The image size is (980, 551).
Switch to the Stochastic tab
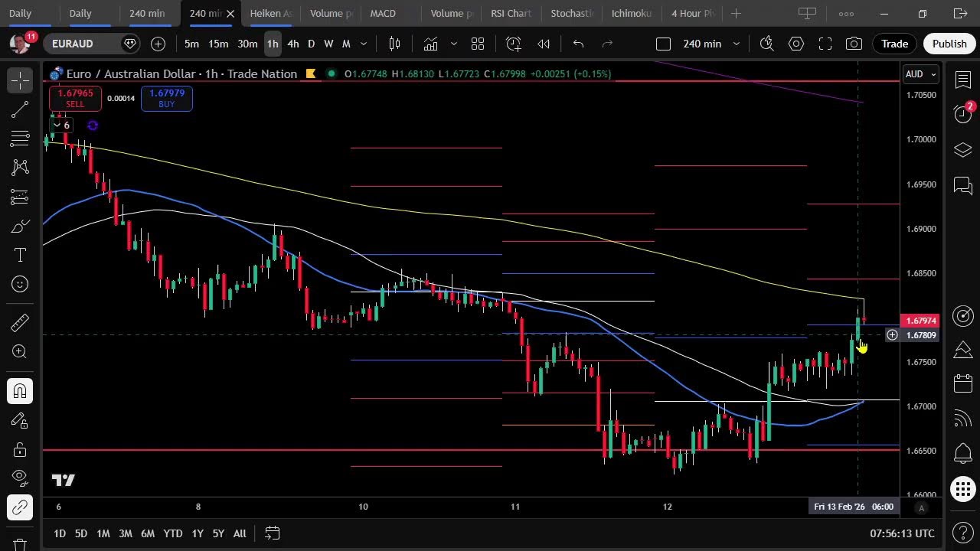(571, 13)
